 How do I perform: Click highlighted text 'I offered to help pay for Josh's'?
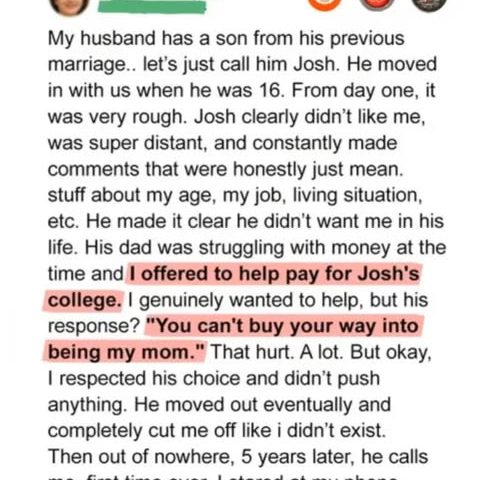pyautogui.click(x=274, y=274)
